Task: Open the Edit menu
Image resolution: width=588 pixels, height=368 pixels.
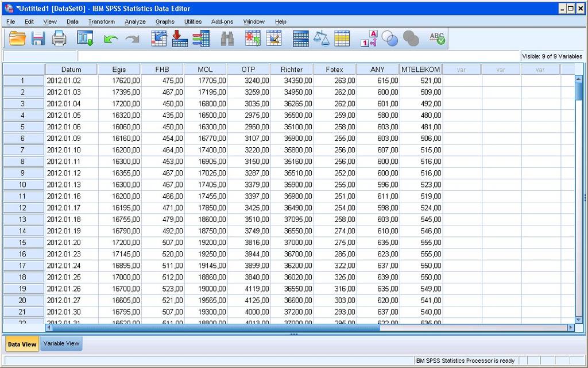Action: (x=29, y=22)
